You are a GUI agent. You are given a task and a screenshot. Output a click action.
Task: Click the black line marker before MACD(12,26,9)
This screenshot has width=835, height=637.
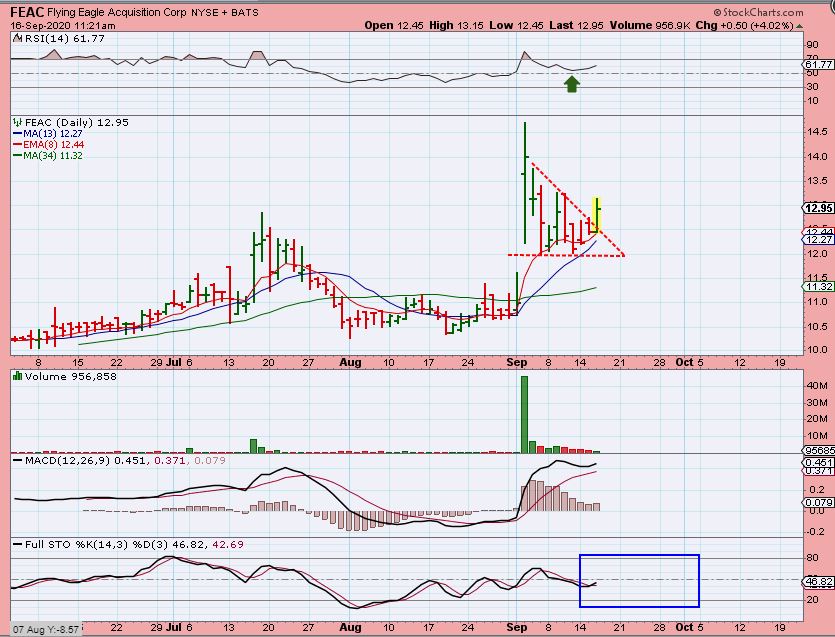[18, 460]
